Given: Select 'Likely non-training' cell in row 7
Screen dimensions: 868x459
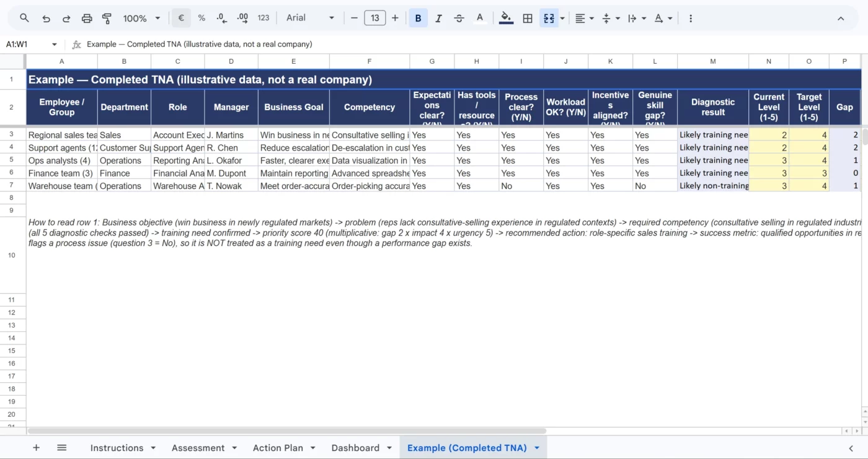Looking at the screenshot, I should tap(713, 186).
